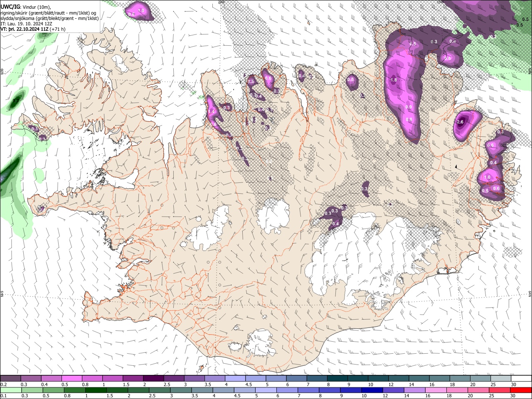
Task: Click the light lavender snow swatch above 4
Action: (x=235, y=378)
